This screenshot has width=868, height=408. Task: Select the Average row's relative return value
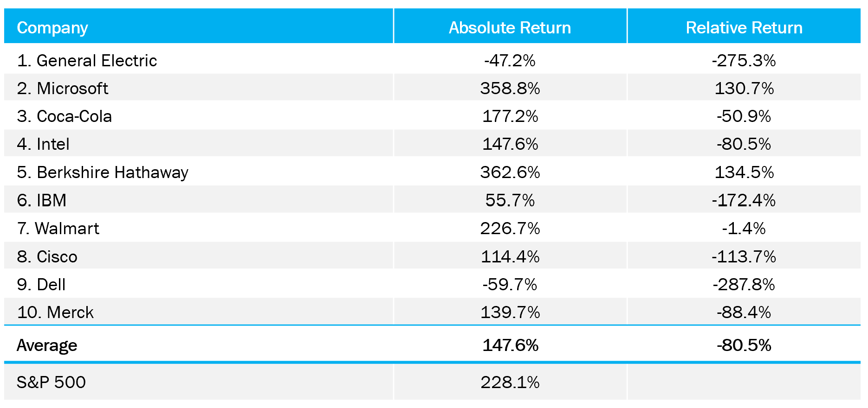[x=744, y=345]
